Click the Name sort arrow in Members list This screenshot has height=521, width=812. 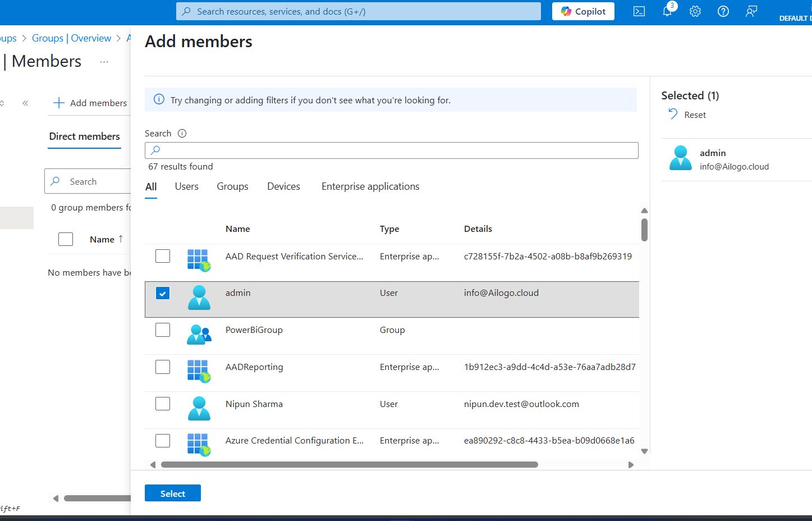pyautogui.click(x=121, y=239)
